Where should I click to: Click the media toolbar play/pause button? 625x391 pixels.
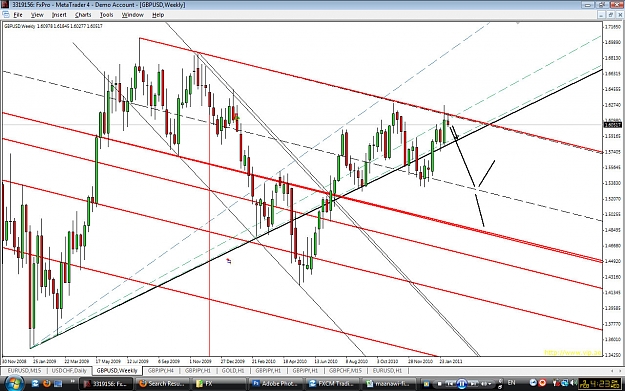click(462, 384)
